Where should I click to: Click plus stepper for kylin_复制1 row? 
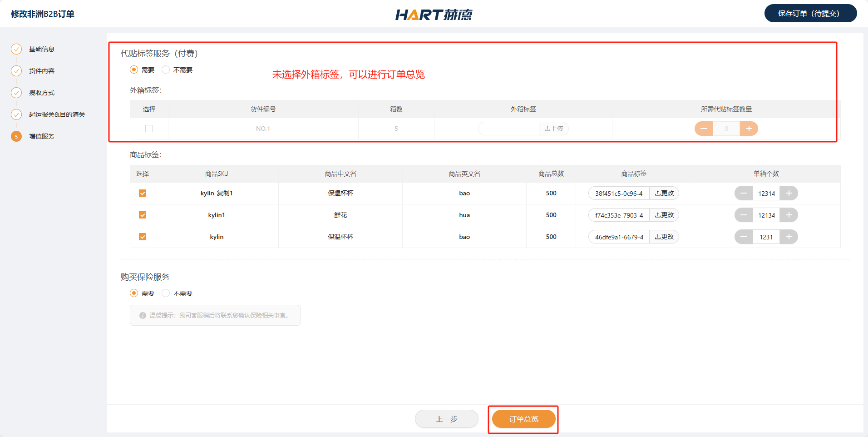(789, 194)
